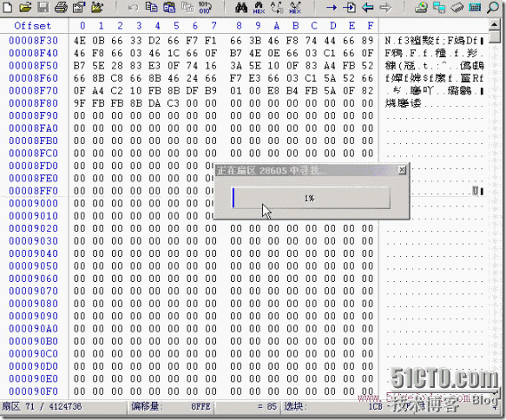The width and height of the screenshot is (506, 420).
Task: Click byte 9F starting row 00008F80
Action: [79, 103]
